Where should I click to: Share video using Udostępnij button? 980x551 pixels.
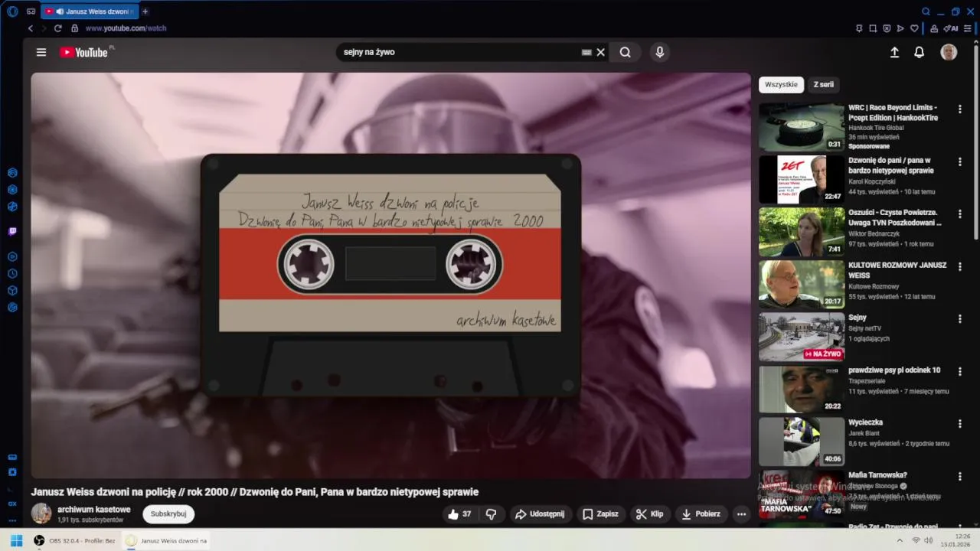click(540, 514)
